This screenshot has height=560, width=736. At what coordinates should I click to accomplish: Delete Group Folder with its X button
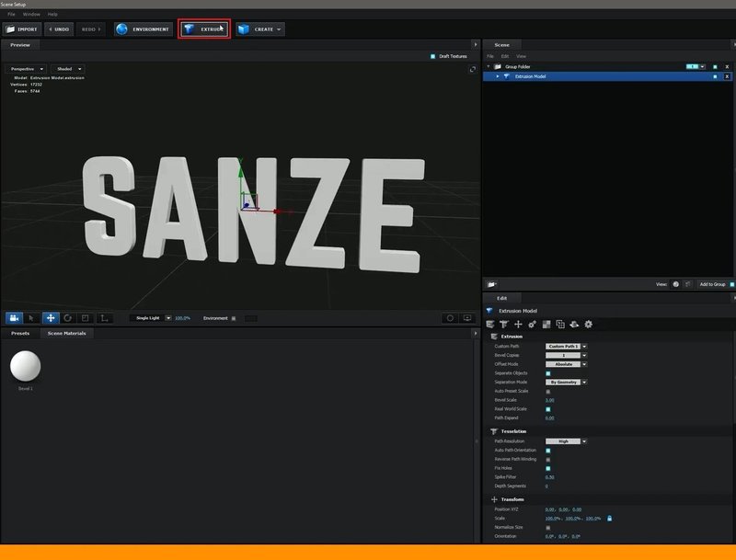[x=727, y=67]
